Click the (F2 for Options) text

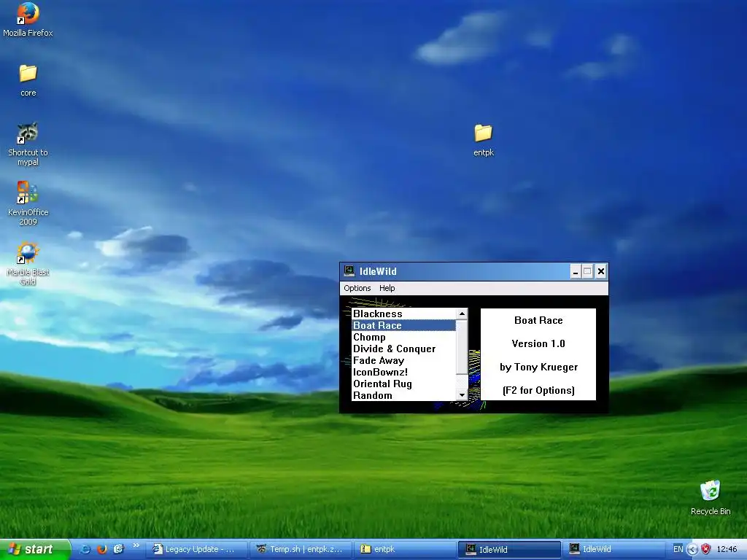[538, 391]
